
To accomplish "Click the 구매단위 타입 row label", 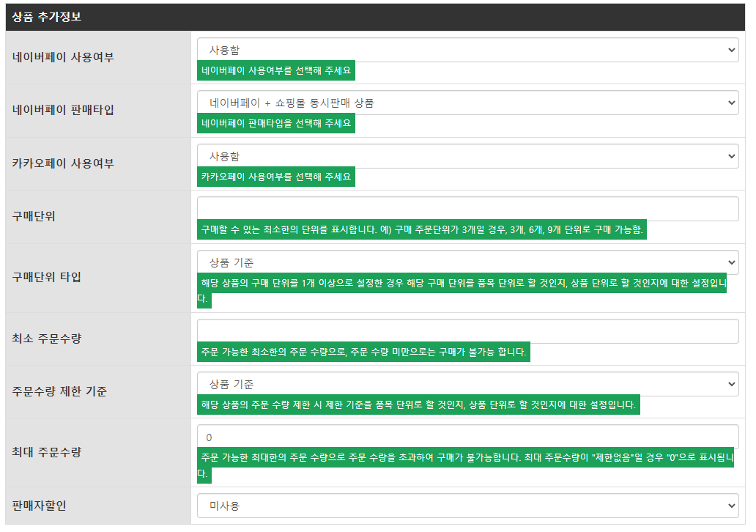I will (47, 277).
